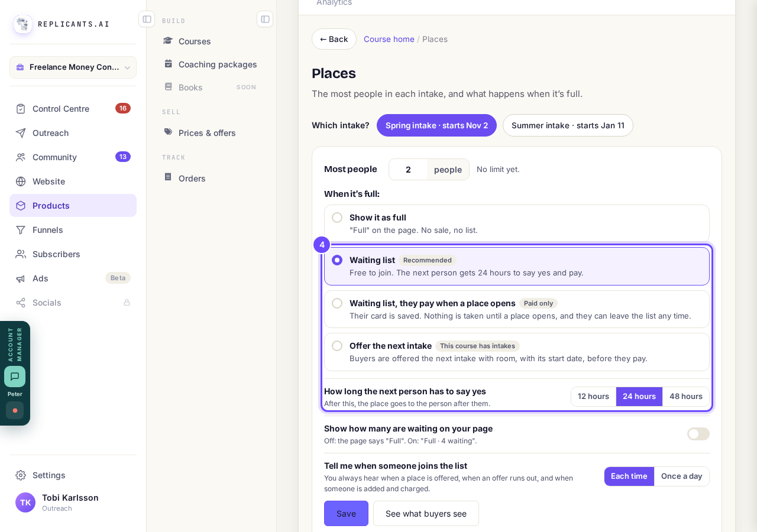Click the Socials share icon

tap(21, 303)
